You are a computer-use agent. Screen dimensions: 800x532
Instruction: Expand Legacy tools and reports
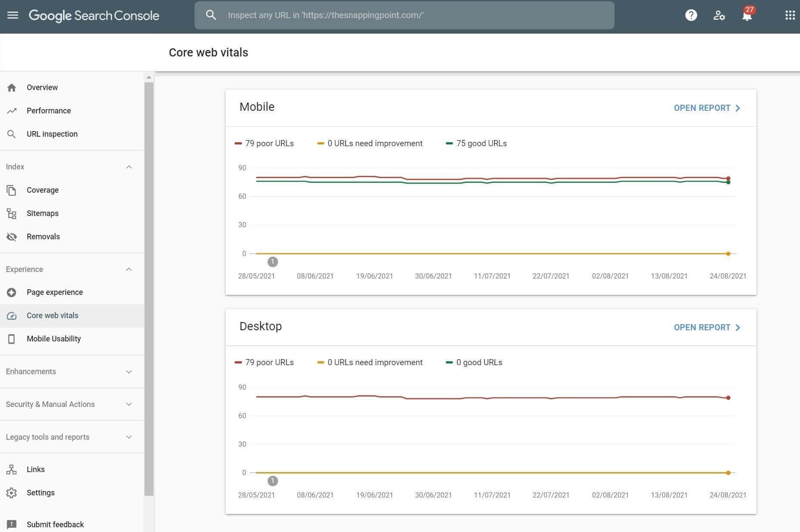[x=129, y=437]
